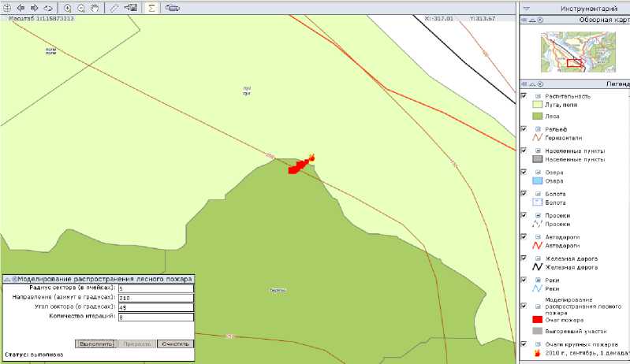Click the gray Выгоревший участок swatch
This screenshot has height=364, width=630.
pos(537,331)
